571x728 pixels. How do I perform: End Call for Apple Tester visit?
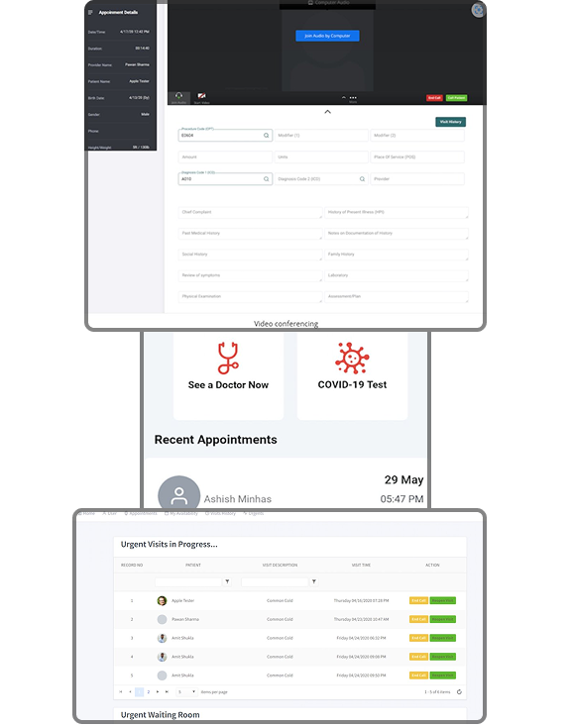tap(418, 601)
